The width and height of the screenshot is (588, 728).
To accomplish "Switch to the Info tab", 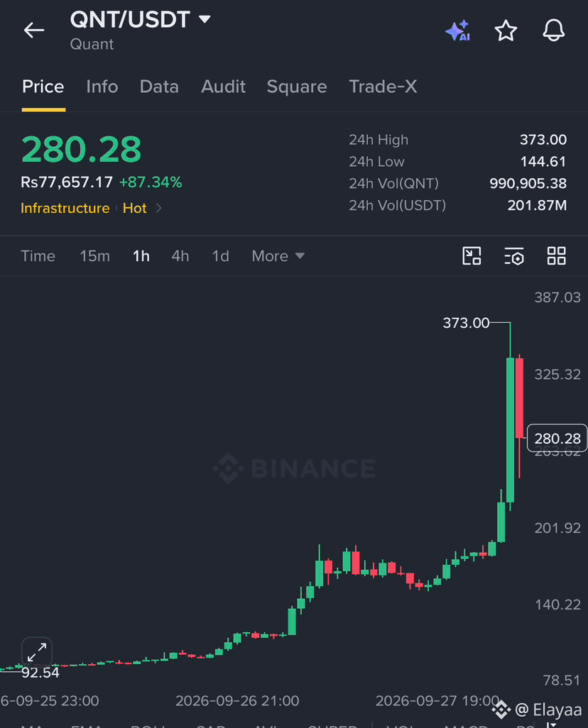I will 102,87.
